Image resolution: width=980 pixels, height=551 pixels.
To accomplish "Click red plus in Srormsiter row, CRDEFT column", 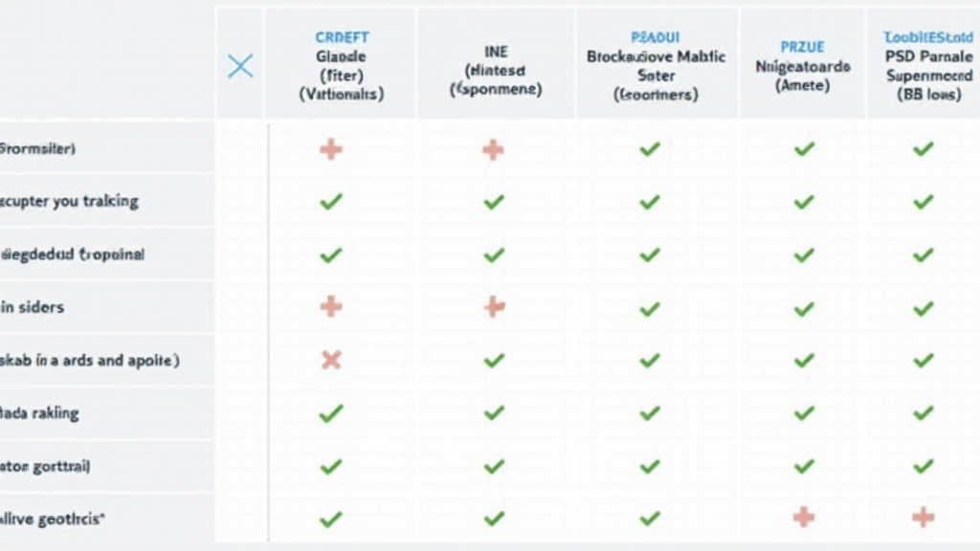I will (x=331, y=149).
